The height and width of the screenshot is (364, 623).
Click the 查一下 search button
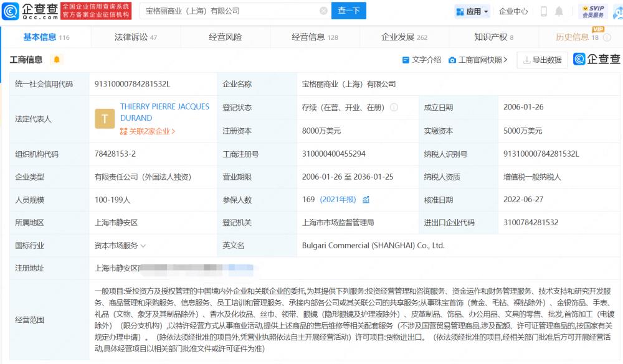pyautogui.click(x=348, y=11)
